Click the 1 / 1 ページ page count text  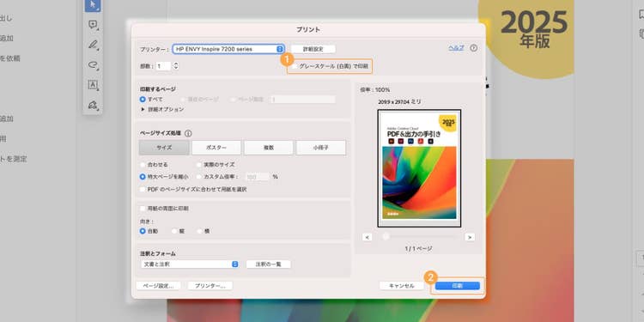(418, 249)
